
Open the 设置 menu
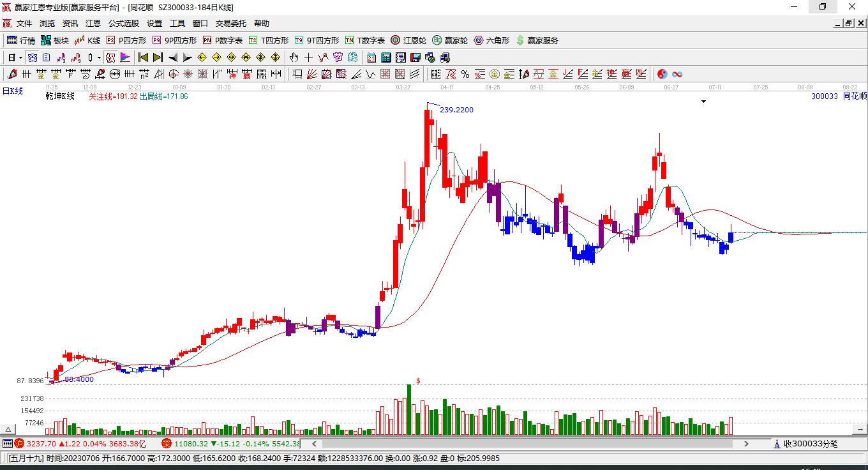pyautogui.click(x=154, y=24)
